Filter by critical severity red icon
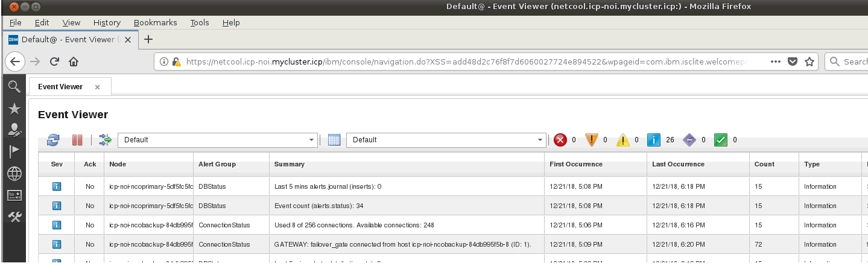The width and height of the screenshot is (868, 266). (560, 140)
